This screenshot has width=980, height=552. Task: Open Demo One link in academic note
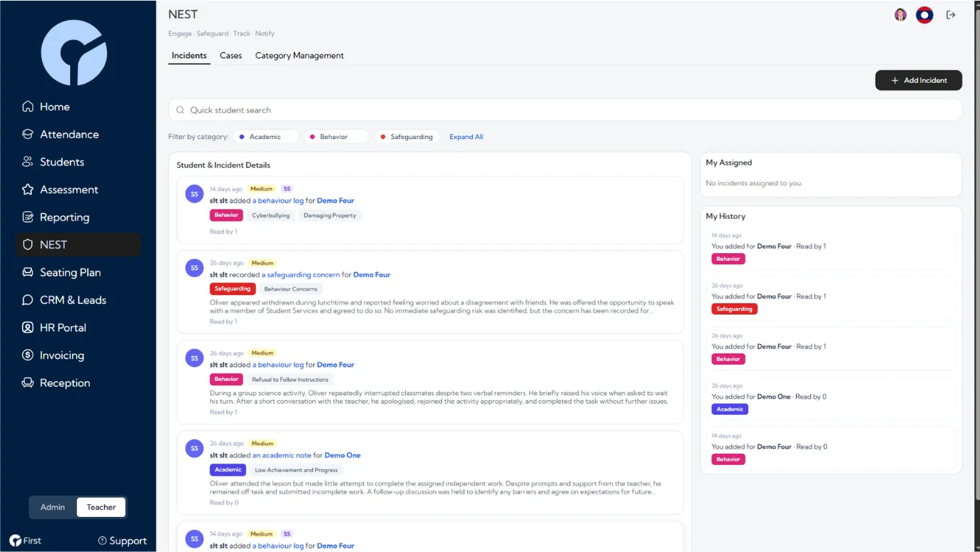click(x=342, y=455)
